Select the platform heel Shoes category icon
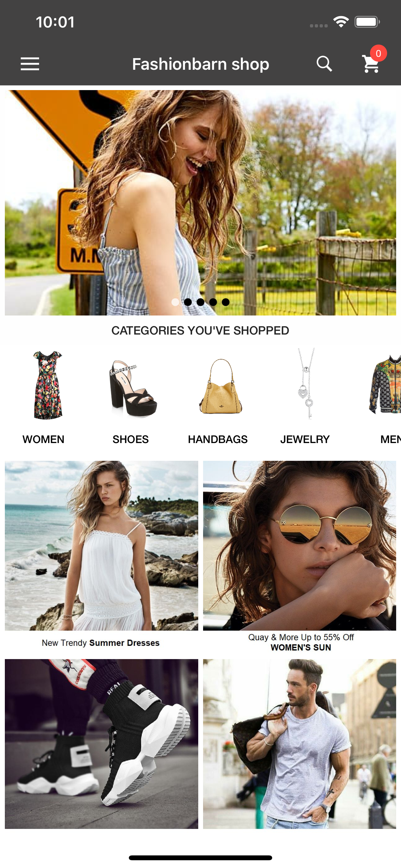 tap(133, 388)
